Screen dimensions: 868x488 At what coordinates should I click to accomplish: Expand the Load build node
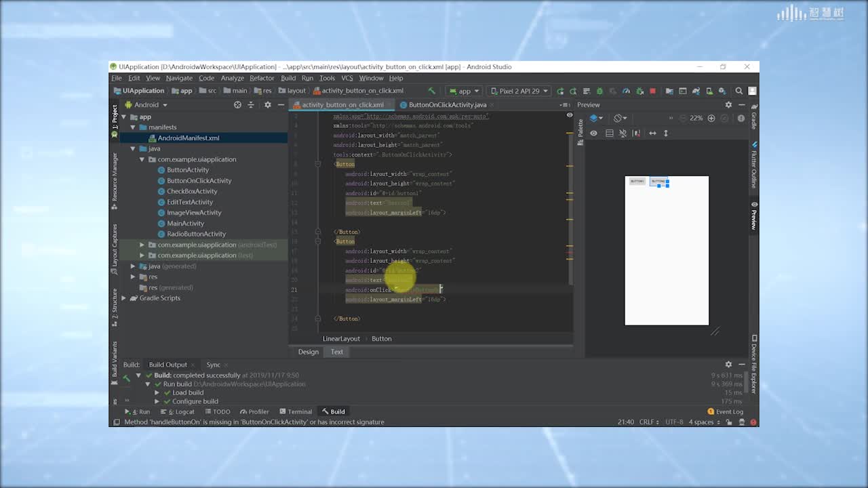(x=157, y=392)
